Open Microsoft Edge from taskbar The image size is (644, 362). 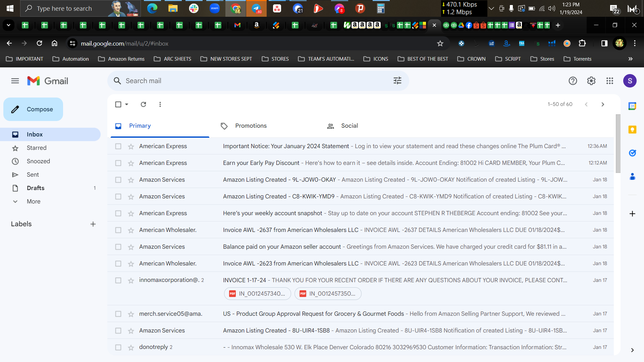coord(152,8)
